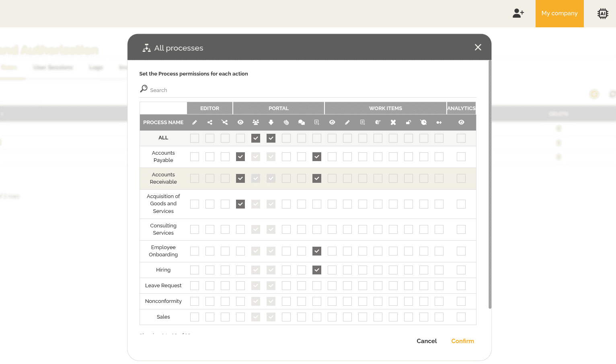Confirm the process permissions

click(x=462, y=341)
